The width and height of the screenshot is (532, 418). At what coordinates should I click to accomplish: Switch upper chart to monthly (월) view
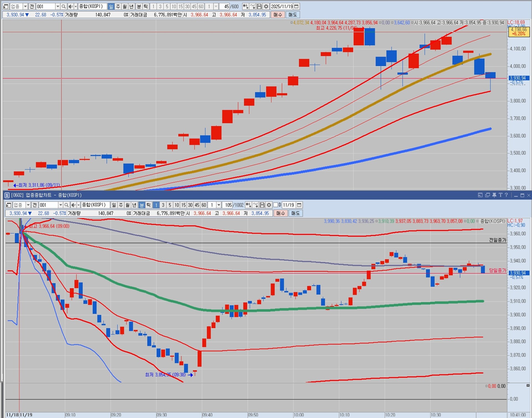[x=125, y=6]
